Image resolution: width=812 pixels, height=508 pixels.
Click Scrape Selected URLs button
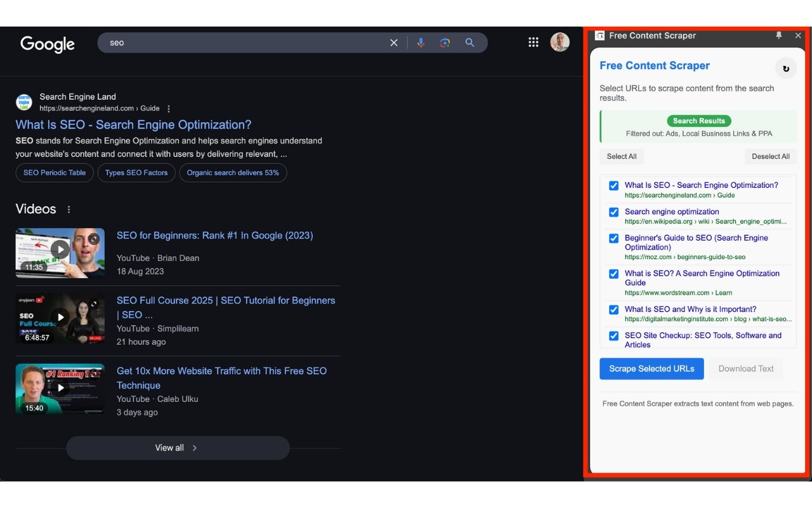652,369
